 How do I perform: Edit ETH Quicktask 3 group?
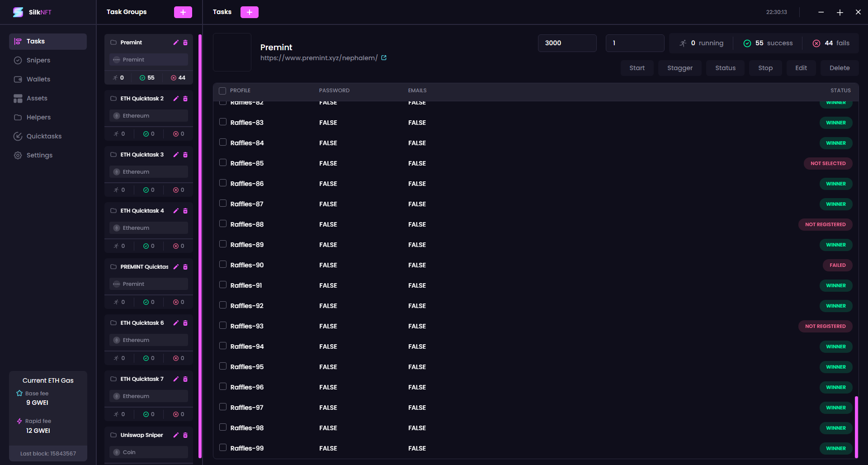point(176,155)
